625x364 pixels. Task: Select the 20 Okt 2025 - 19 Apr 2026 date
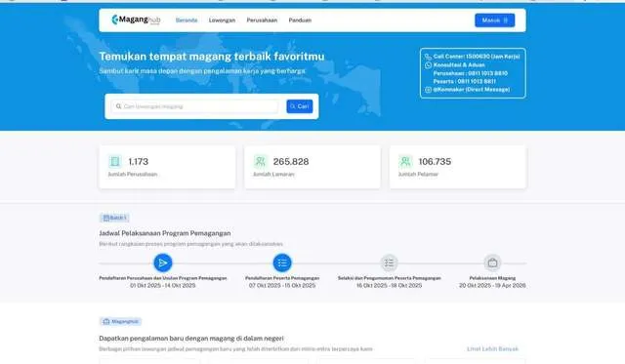492,286
